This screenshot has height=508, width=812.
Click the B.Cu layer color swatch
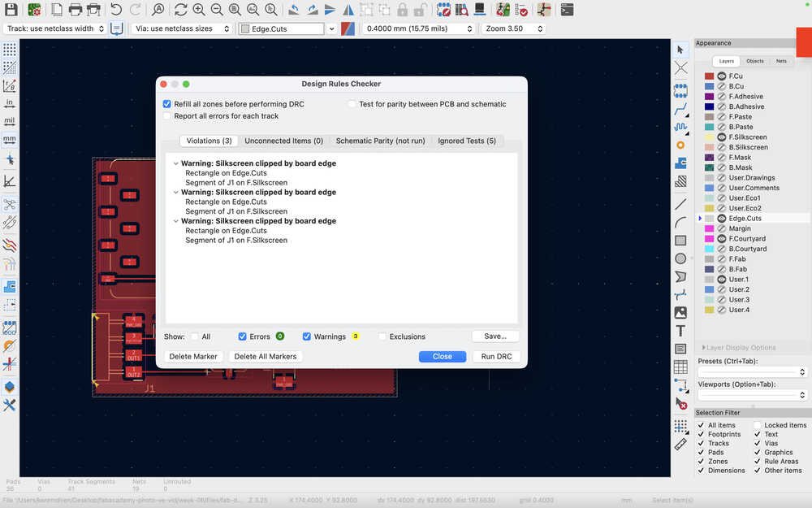(710, 87)
